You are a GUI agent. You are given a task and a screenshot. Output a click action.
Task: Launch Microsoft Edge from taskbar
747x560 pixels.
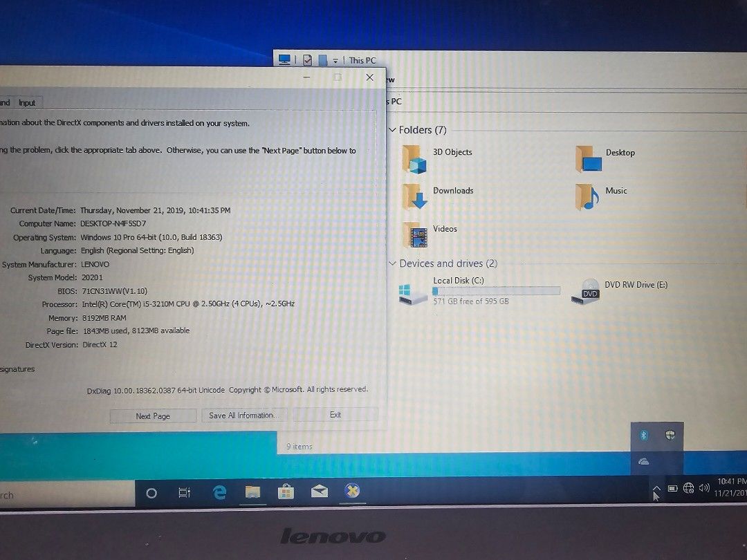pyautogui.click(x=219, y=492)
